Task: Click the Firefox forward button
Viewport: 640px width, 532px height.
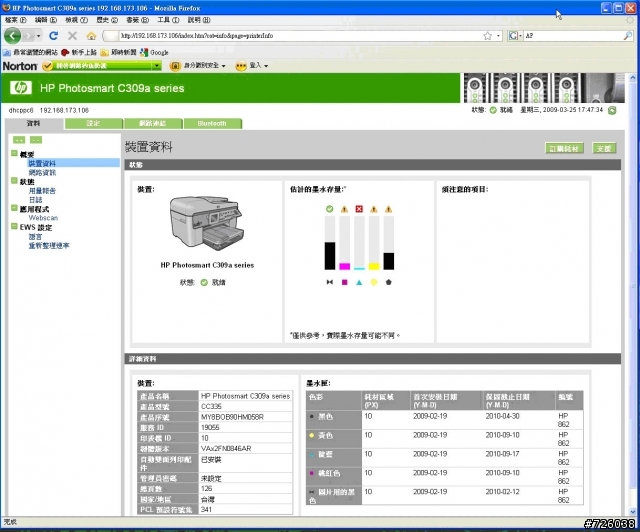Action: [28, 36]
